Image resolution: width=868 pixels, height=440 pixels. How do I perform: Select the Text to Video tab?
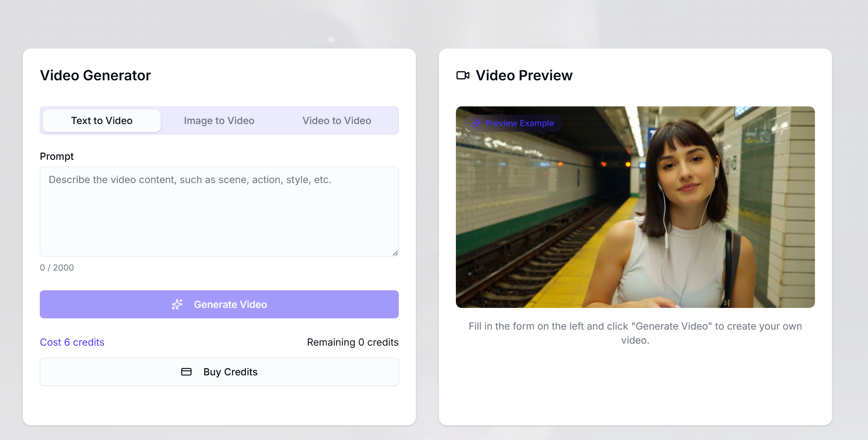point(101,120)
